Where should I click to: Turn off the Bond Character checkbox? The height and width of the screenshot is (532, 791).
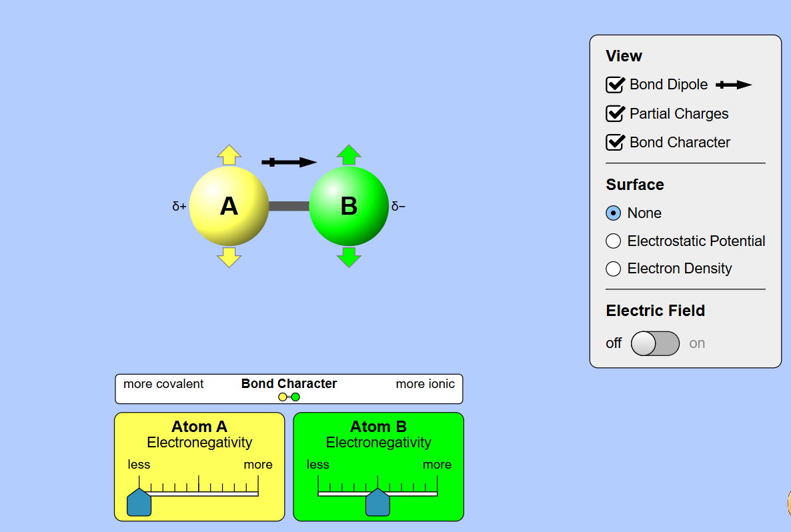tap(614, 143)
